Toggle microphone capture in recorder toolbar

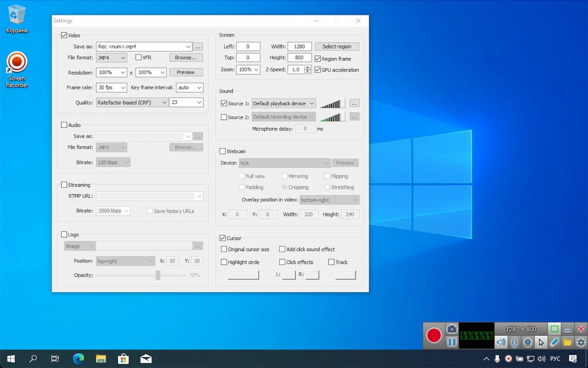click(x=514, y=342)
